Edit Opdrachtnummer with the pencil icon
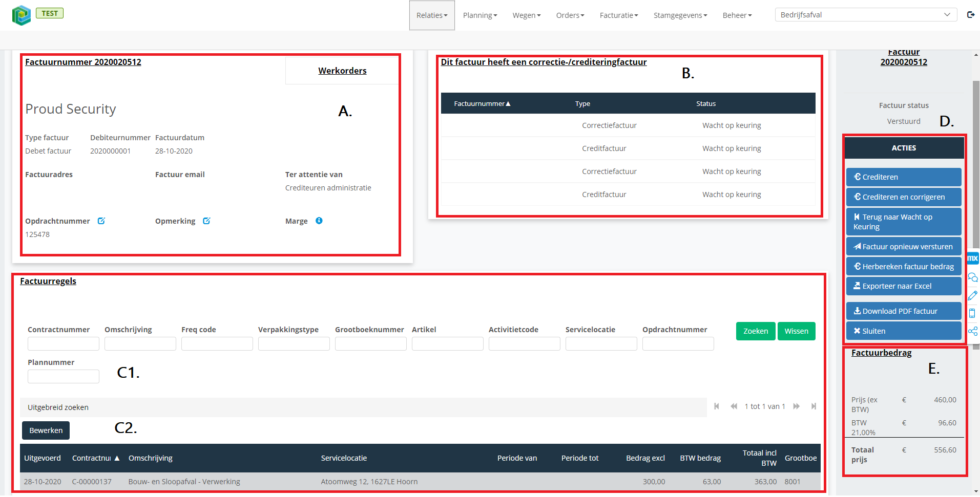The width and height of the screenshot is (980, 497). [x=101, y=221]
